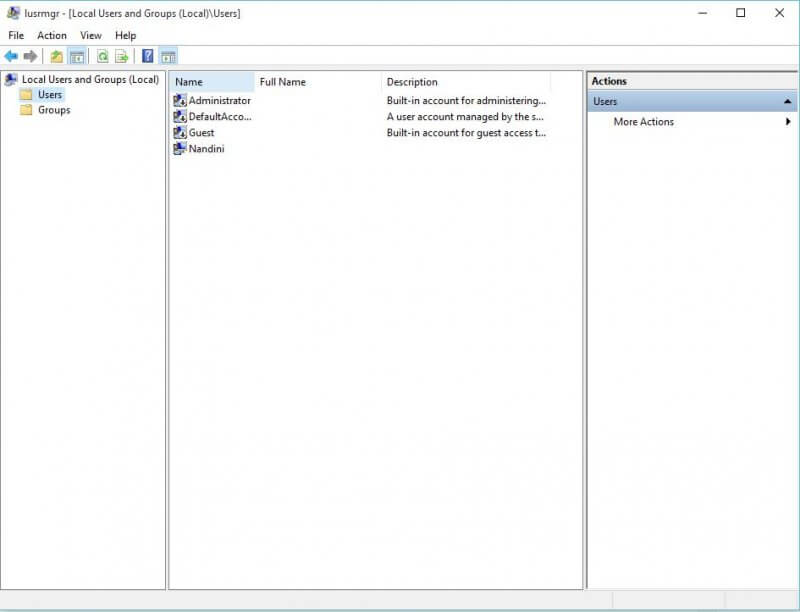Open the File menu
The image size is (800, 612).
coord(16,35)
